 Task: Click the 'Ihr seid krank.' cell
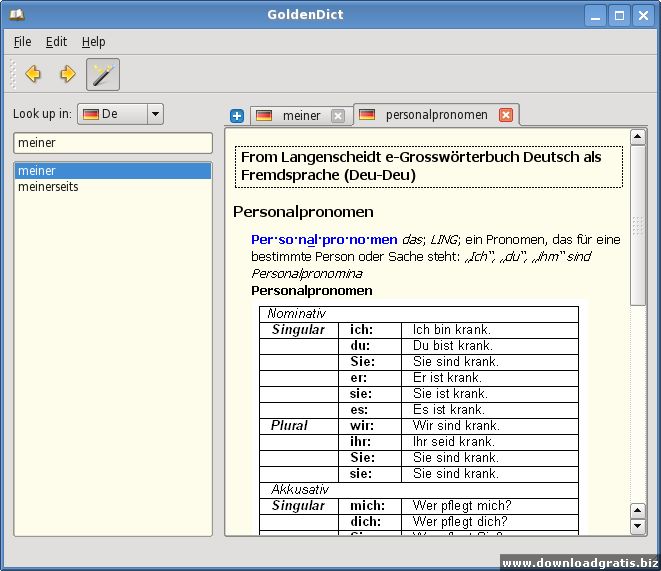(x=490, y=442)
